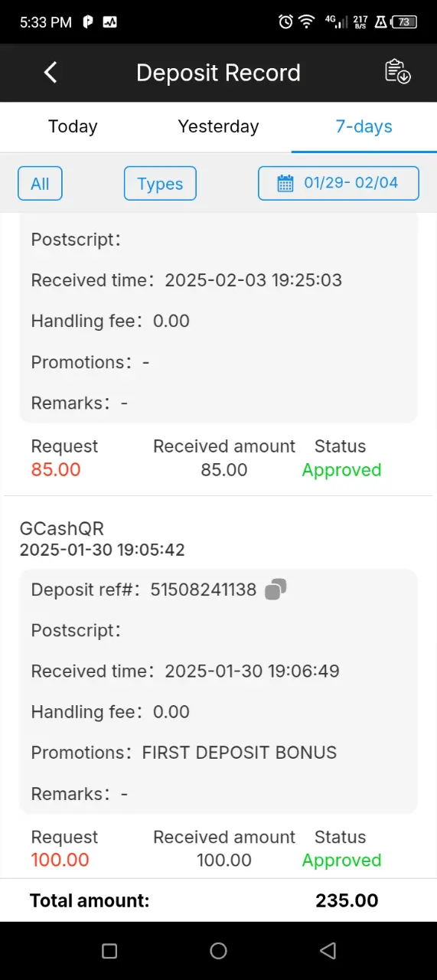Select the 7-days tab
This screenshot has width=437, height=980.
pos(364,126)
